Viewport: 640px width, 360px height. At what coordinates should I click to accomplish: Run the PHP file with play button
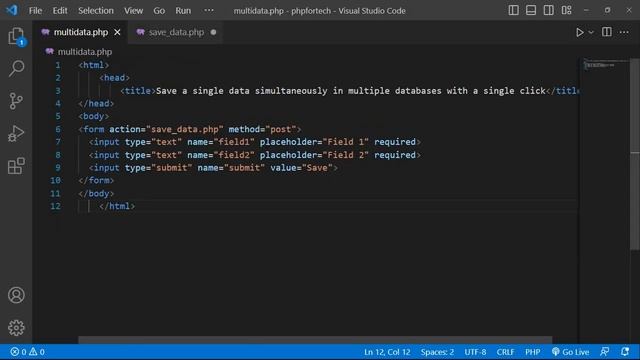click(579, 32)
